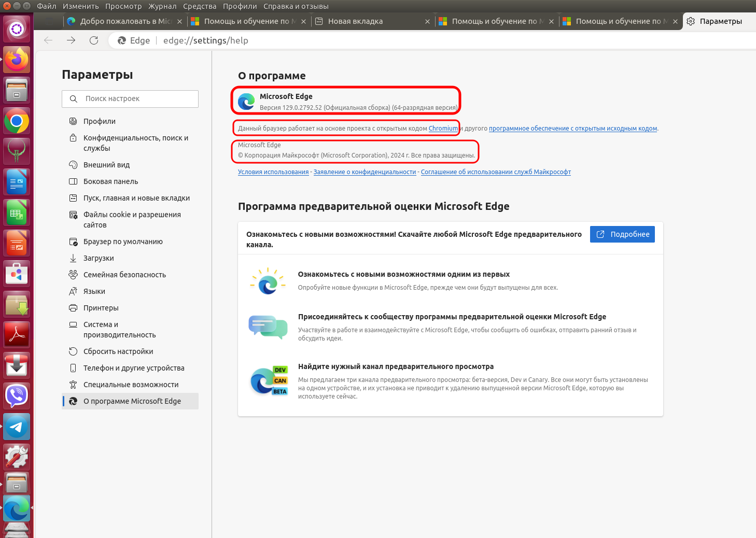756x538 pixels.
Task: Open Файлы cookie и разрешения сайтов
Action: point(130,220)
